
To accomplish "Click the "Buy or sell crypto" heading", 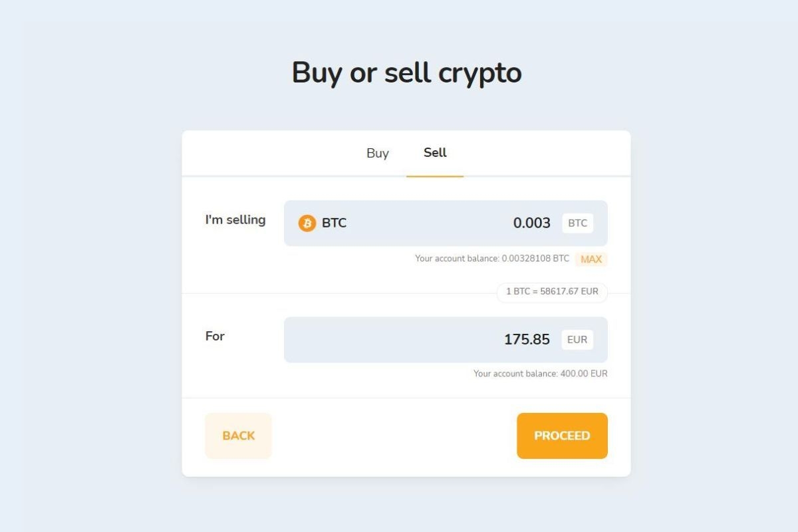I will [x=406, y=72].
